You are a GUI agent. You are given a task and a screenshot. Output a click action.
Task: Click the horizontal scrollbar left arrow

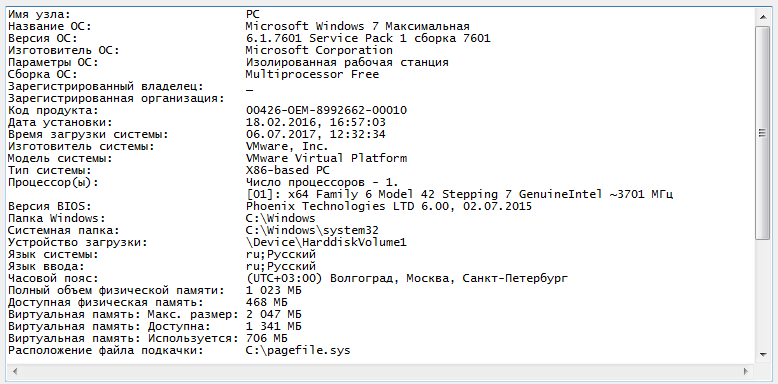pyautogui.click(x=15, y=371)
